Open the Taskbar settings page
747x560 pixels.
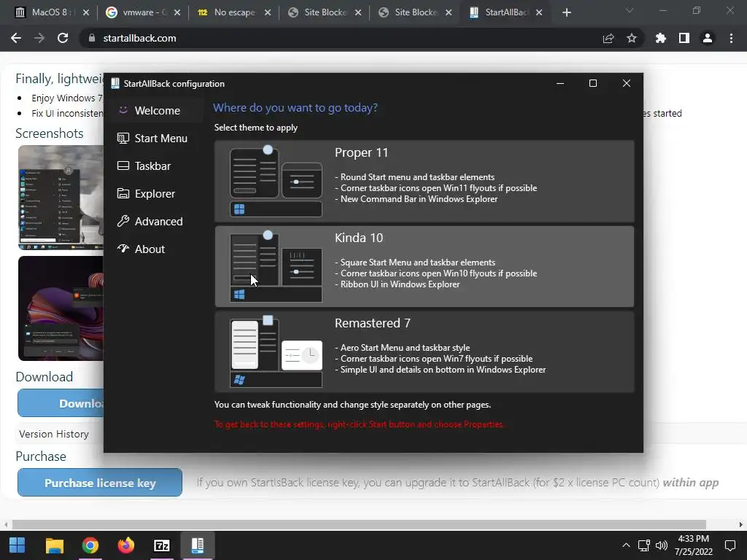(154, 166)
